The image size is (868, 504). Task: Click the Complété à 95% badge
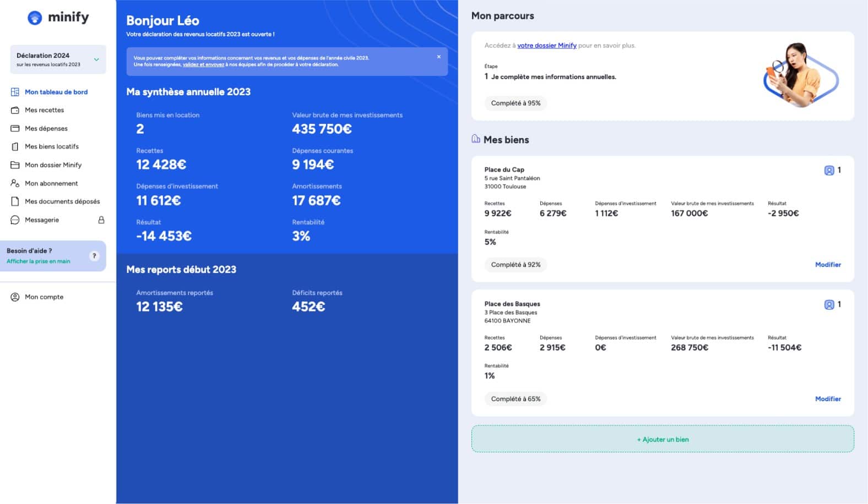(516, 103)
